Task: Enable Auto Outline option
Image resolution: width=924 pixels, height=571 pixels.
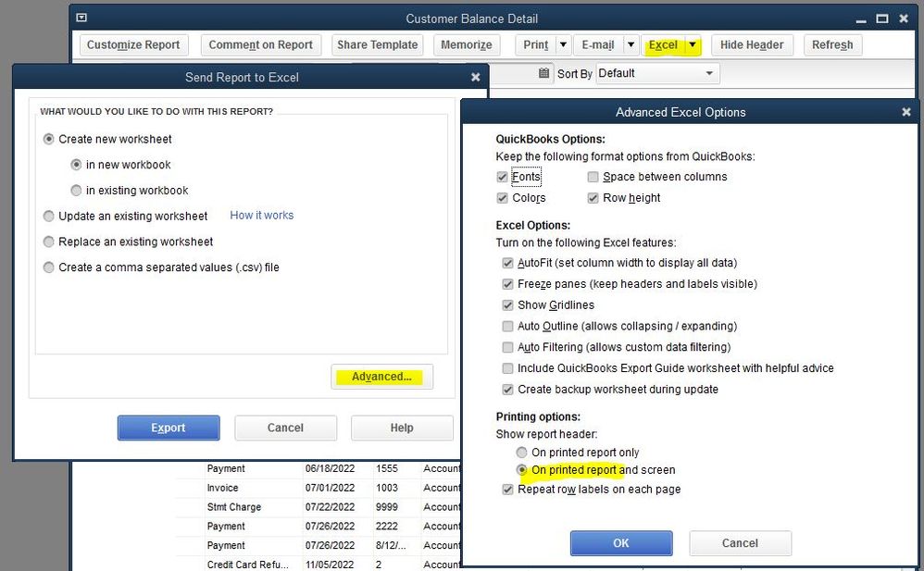Action: 507,326
